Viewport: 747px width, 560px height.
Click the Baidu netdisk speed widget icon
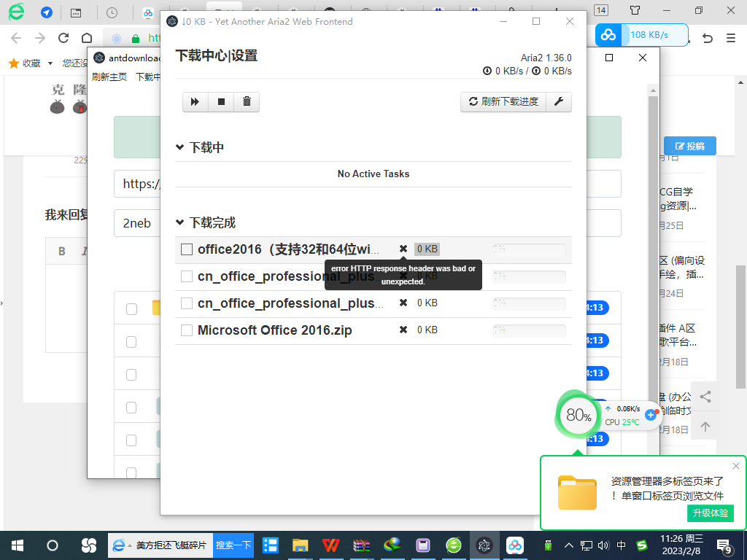[x=608, y=35]
